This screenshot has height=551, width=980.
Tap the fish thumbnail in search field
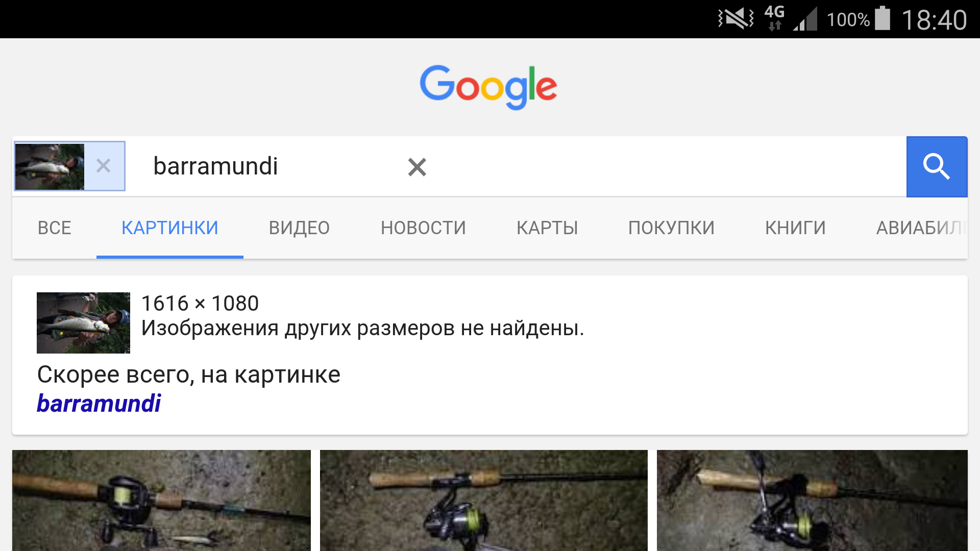pyautogui.click(x=50, y=166)
